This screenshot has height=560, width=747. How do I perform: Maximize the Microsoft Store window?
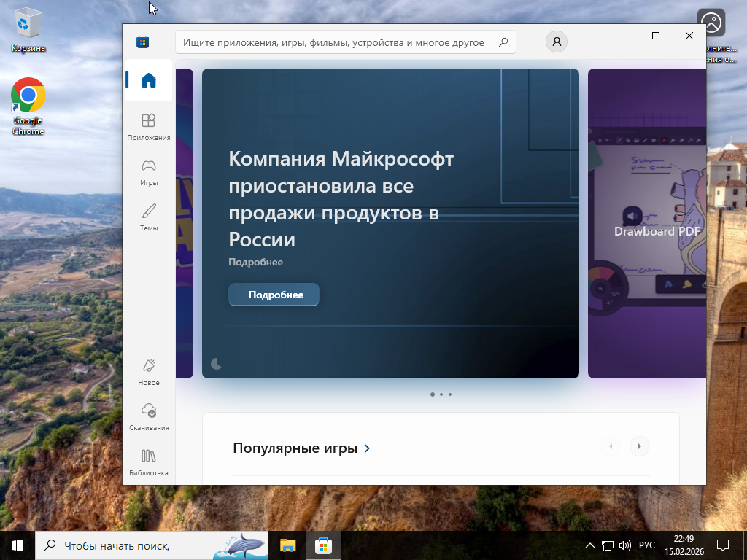(x=656, y=36)
